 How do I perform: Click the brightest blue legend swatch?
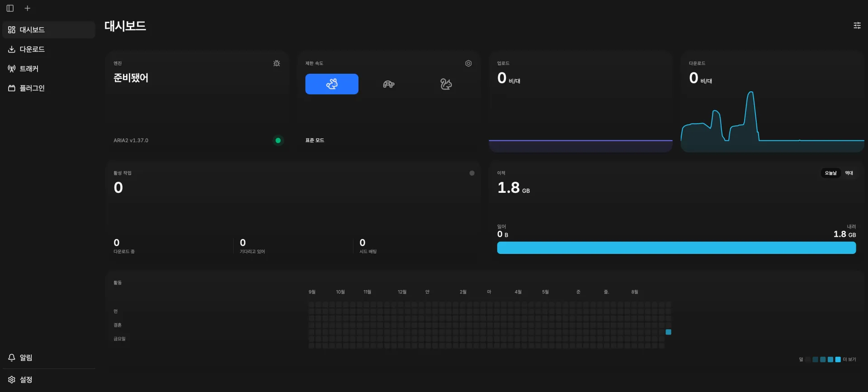point(838,359)
